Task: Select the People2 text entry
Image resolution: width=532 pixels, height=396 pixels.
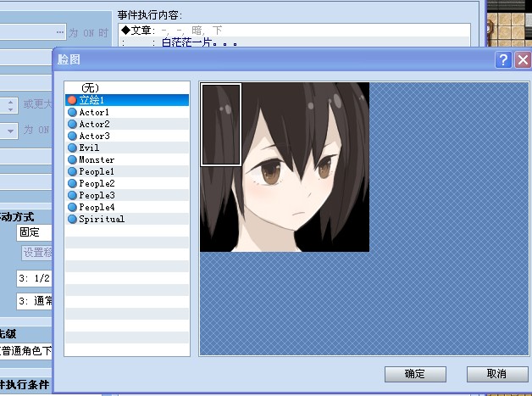Action: tap(97, 183)
